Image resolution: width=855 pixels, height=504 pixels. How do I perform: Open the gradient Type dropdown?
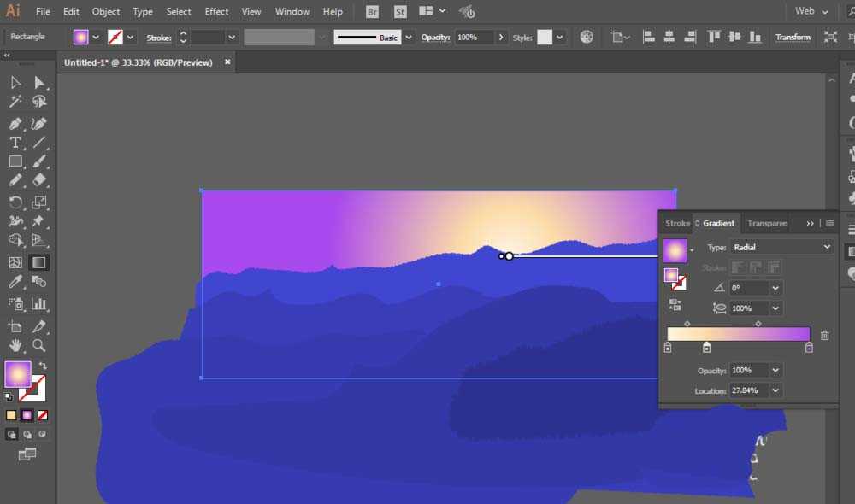coord(781,247)
